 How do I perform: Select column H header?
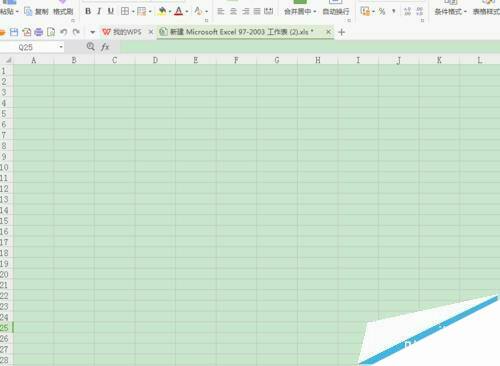(x=318, y=60)
